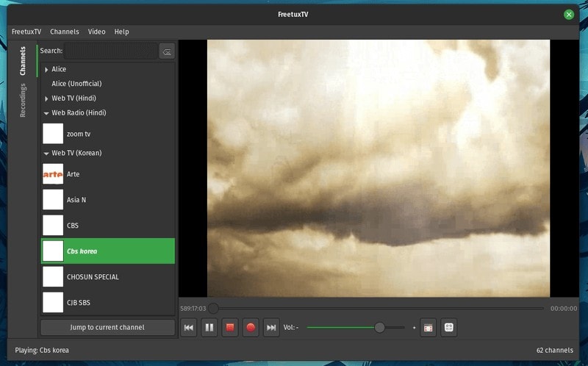
Task: Switch to mini mode view
Action: coord(449,327)
